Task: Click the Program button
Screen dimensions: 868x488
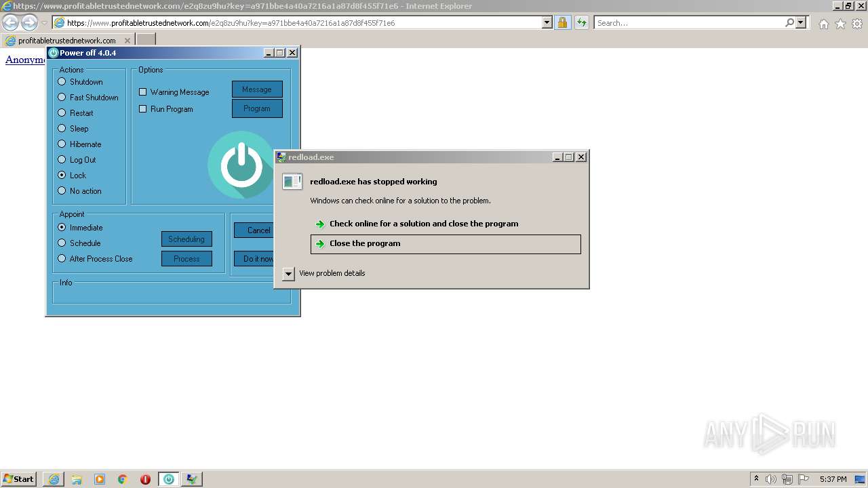Action: (x=257, y=108)
